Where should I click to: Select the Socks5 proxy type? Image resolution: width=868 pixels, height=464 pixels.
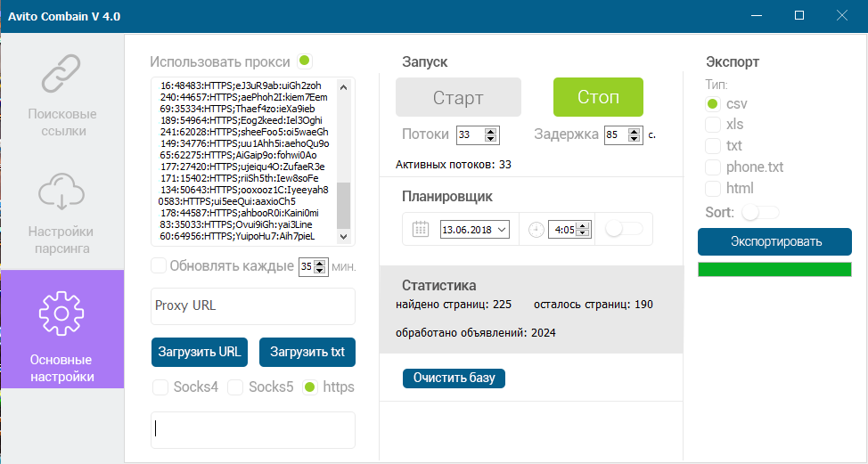pyautogui.click(x=235, y=387)
